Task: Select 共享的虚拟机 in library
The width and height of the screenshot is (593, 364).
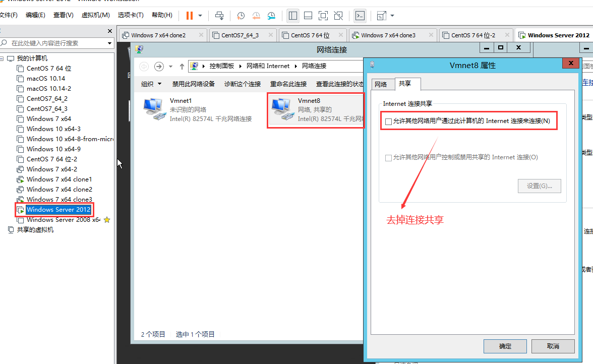Action: click(x=35, y=230)
